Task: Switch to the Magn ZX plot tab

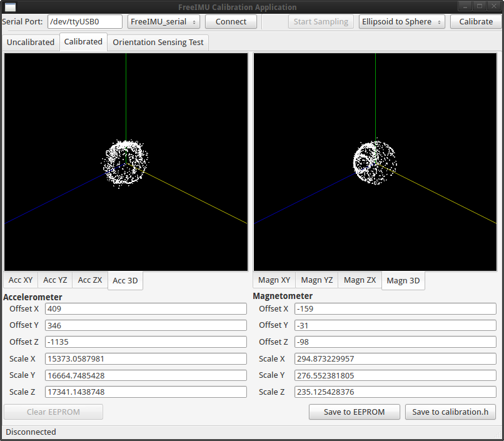Action: [360, 280]
